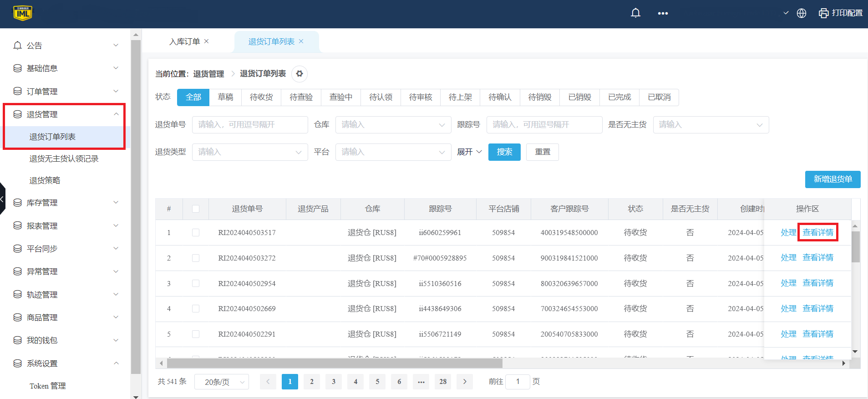Image resolution: width=868 pixels, height=399 pixels.
Task: Click the 跟踪号 input field
Action: pyautogui.click(x=544, y=125)
